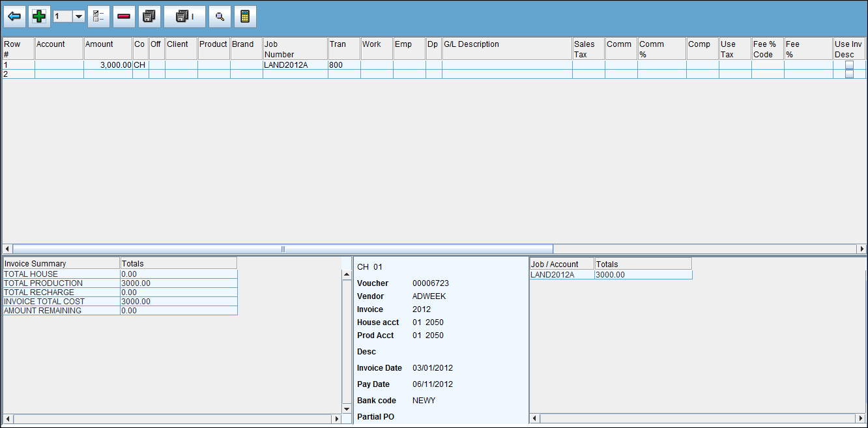Click the invoice date 03/01/2012

click(433, 368)
